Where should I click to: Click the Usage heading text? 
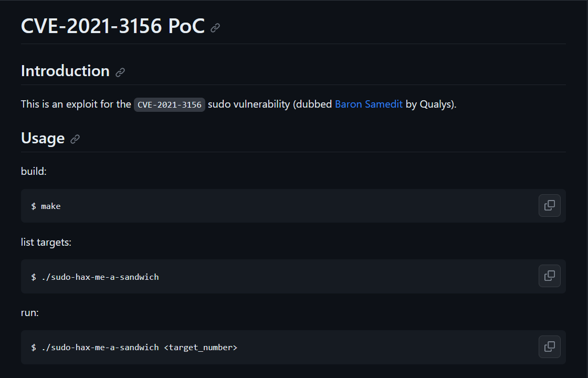point(43,138)
